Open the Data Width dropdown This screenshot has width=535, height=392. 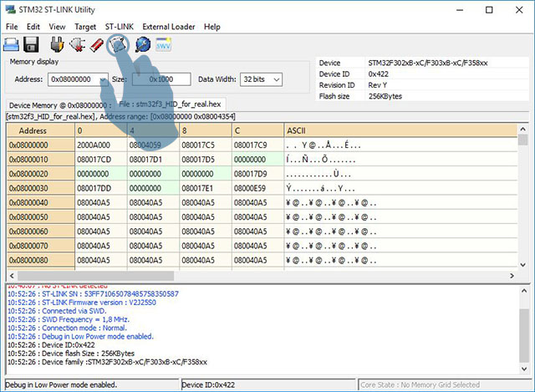(261, 79)
